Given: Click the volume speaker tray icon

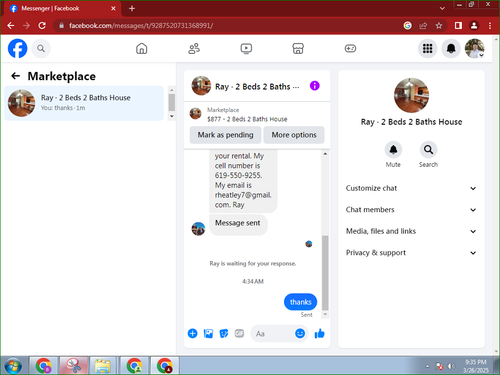Looking at the screenshot, I should point(451,366).
